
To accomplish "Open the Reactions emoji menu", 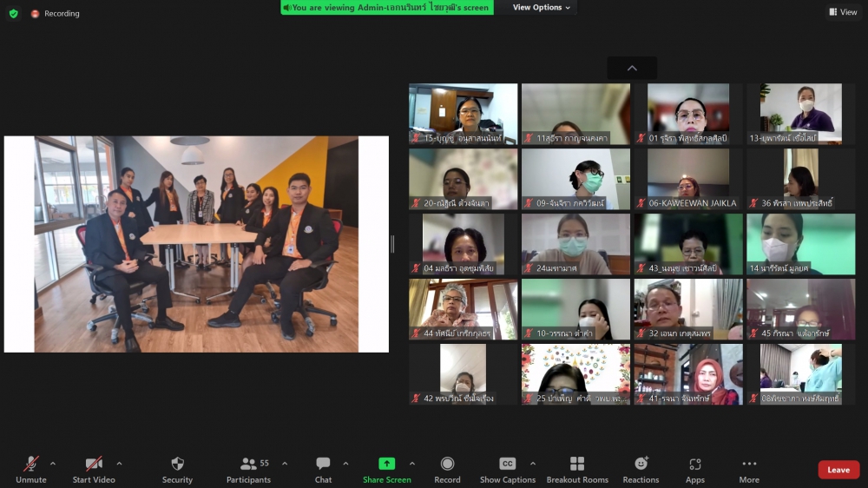I will tap(641, 465).
